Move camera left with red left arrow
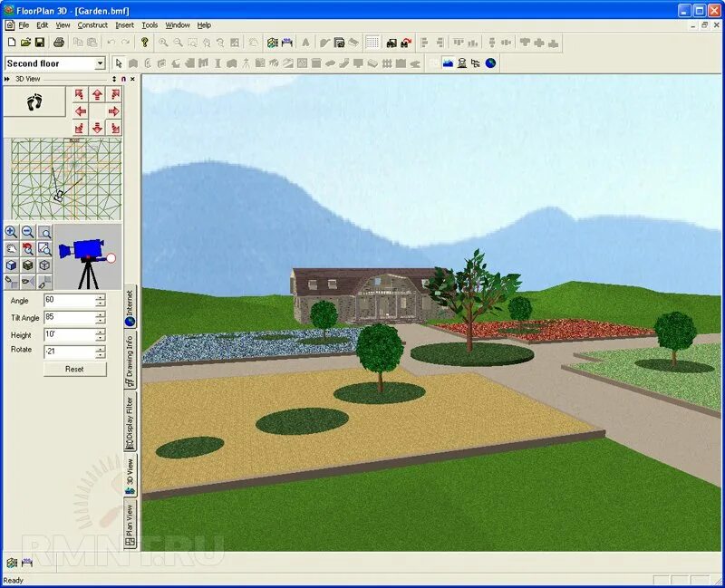725x588 pixels. click(x=81, y=111)
